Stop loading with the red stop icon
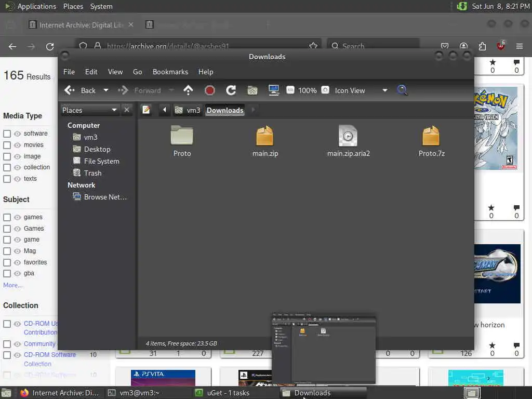 [209, 90]
